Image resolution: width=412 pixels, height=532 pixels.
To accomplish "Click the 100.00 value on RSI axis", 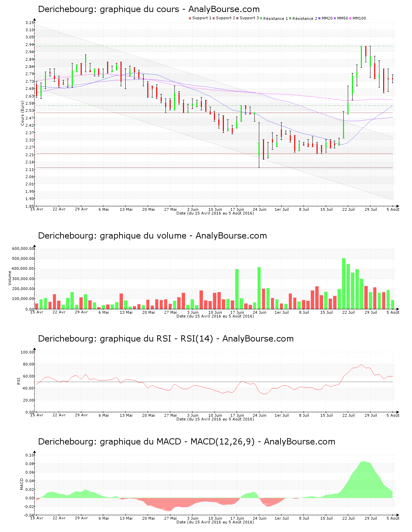I will (x=27, y=352).
